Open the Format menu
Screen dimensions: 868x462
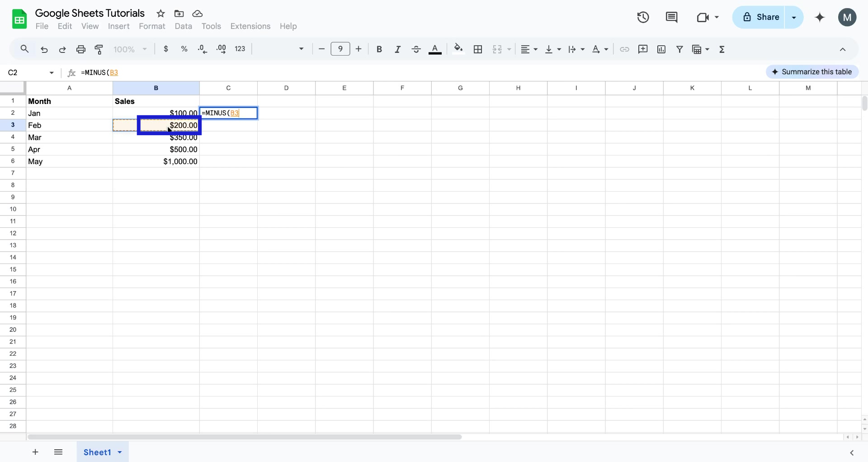tap(152, 26)
